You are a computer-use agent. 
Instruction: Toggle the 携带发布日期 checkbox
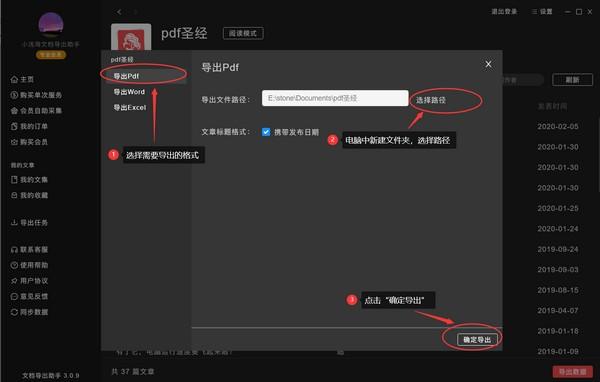(266, 132)
